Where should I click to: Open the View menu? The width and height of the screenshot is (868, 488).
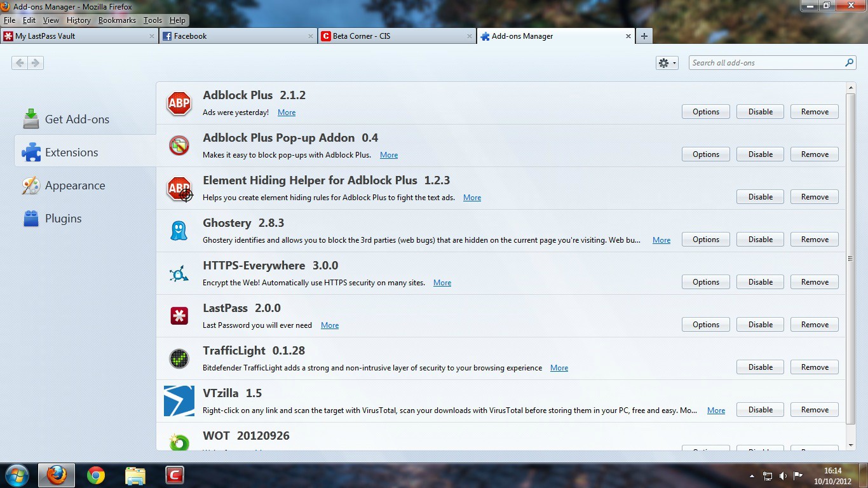pos(51,20)
